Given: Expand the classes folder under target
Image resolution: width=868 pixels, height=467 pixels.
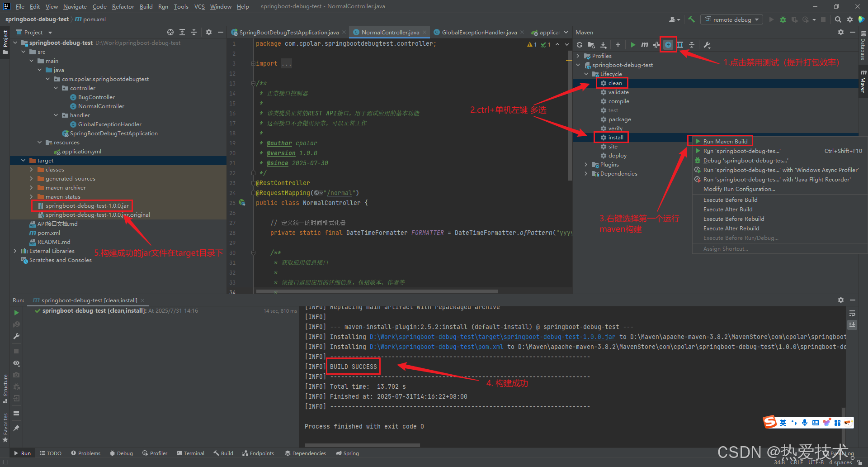Looking at the screenshot, I should (x=31, y=170).
